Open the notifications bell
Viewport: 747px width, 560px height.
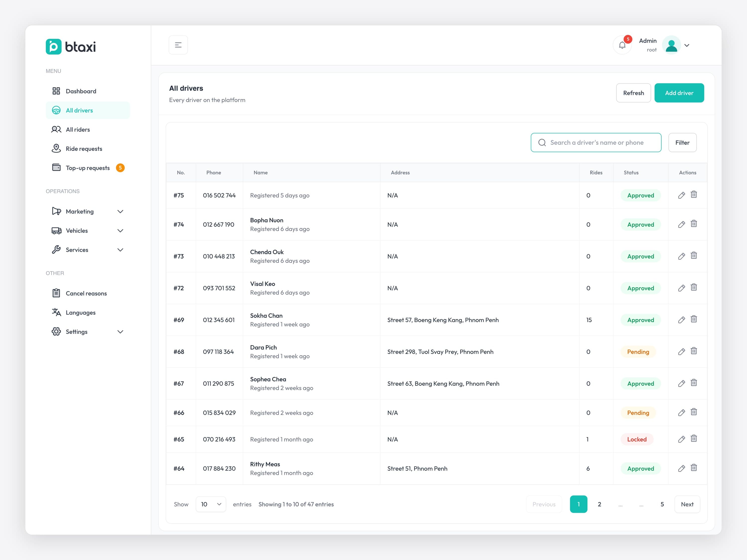(x=622, y=45)
